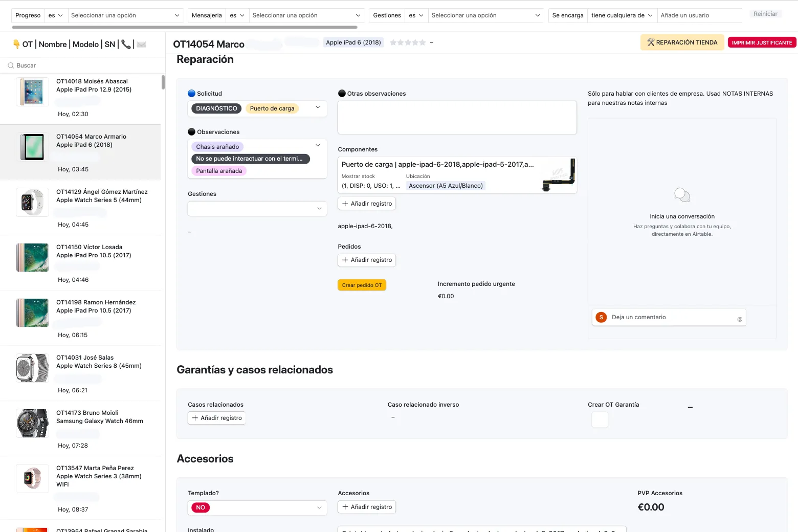This screenshot has height=532, width=798.
Task: Click the mention @ icon in comment box
Action: click(x=739, y=318)
